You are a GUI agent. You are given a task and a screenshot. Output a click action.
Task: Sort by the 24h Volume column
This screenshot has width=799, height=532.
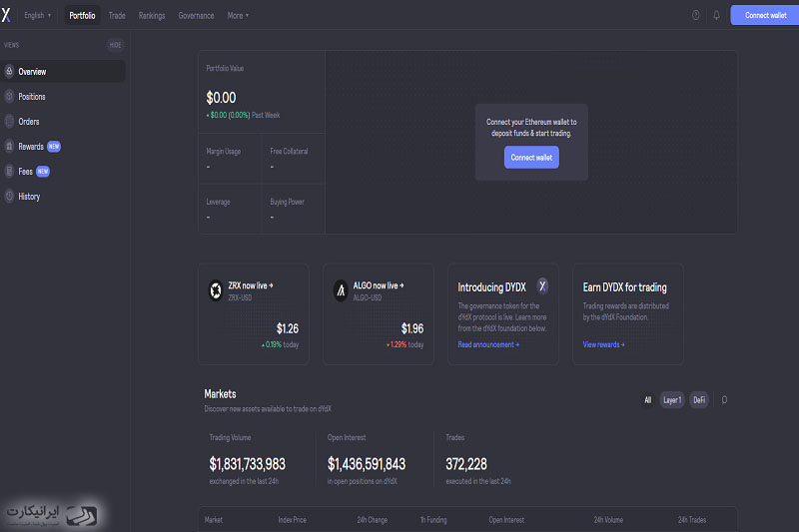(608, 520)
